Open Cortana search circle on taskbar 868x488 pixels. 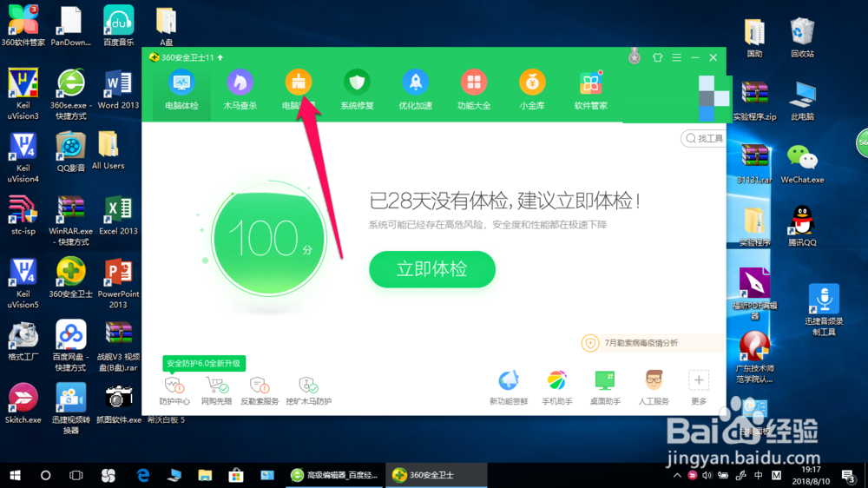pos(45,475)
